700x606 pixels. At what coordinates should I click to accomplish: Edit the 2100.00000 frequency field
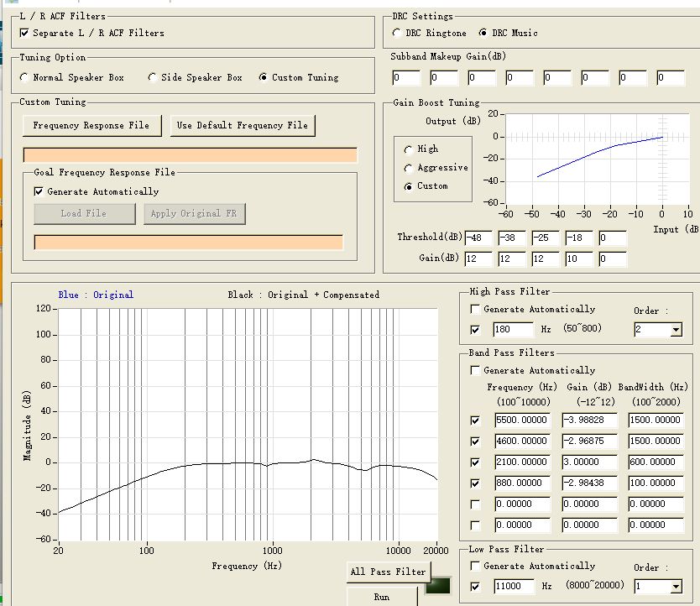[522, 462]
